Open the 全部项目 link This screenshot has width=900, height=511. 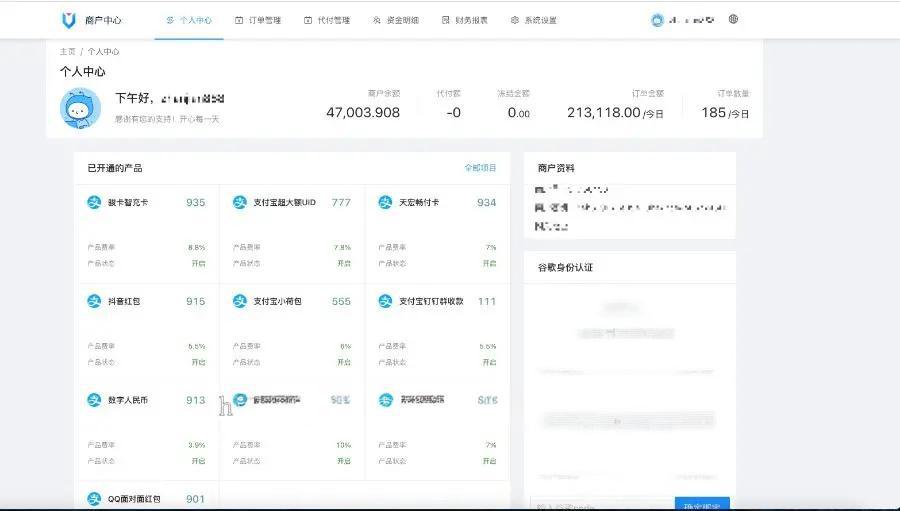[x=480, y=168]
